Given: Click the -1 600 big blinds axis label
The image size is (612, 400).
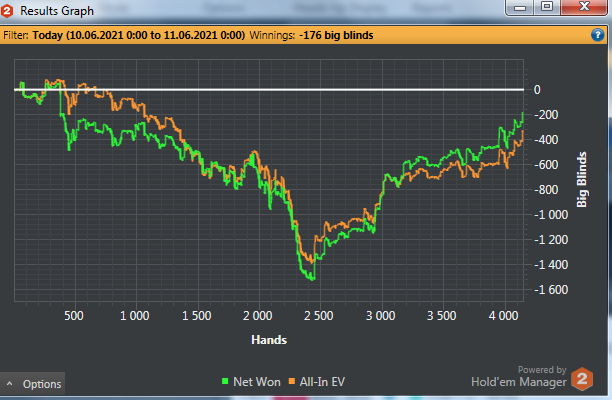Looking at the screenshot, I should coord(551,290).
